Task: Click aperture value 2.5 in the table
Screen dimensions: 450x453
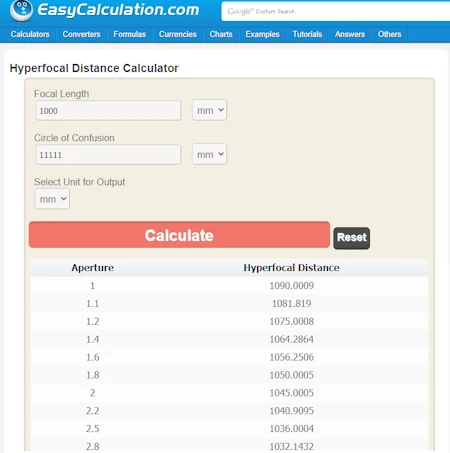Action: coord(93,429)
